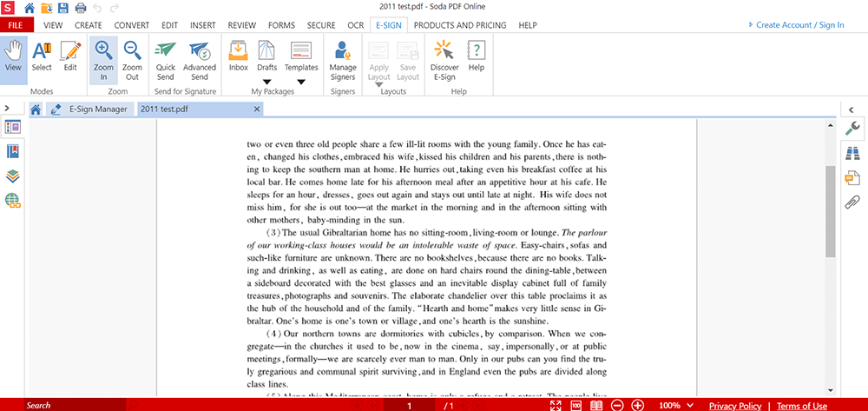Image resolution: width=868 pixels, height=411 pixels.
Task: Click Create Account / Sign In link
Action: [x=799, y=25]
